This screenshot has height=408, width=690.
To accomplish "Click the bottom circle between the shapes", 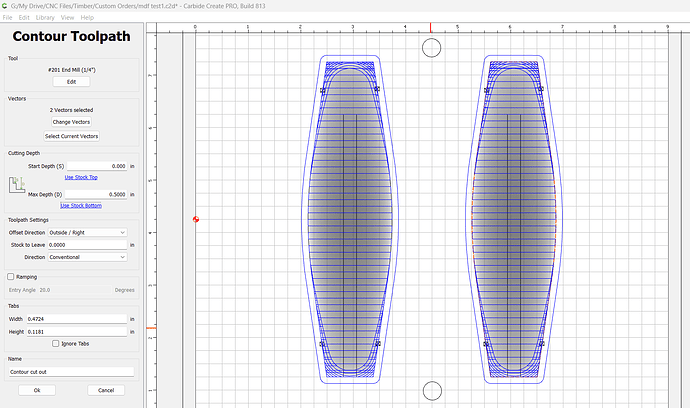I will click(432, 391).
